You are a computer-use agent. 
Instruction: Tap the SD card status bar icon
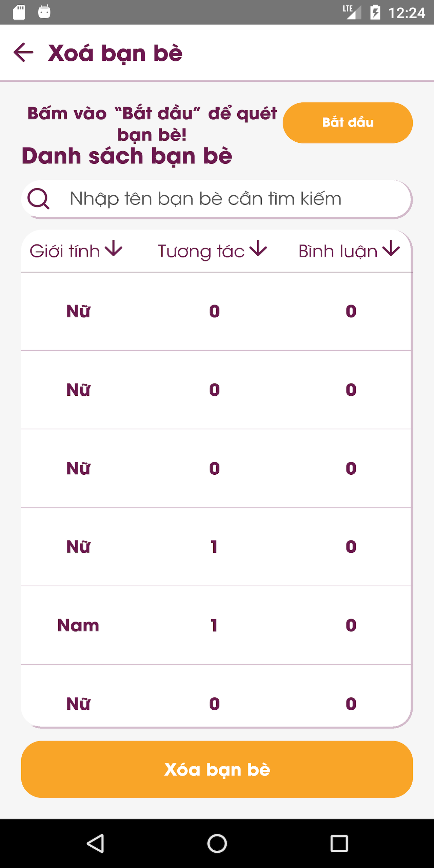[x=19, y=13]
